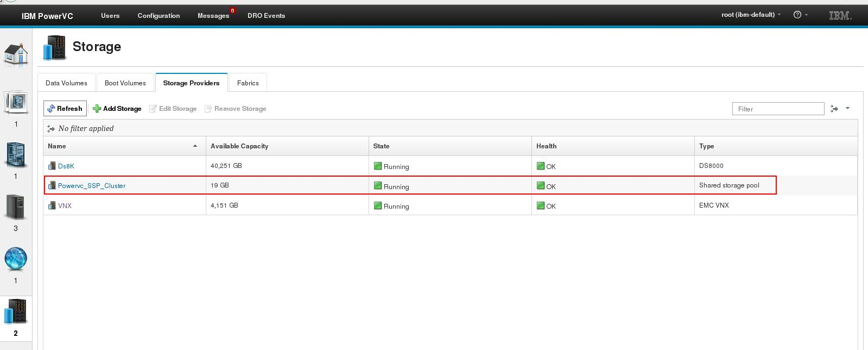Go to the Home icon in sidebar
This screenshot has width=868, height=350.
[x=16, y=55]
